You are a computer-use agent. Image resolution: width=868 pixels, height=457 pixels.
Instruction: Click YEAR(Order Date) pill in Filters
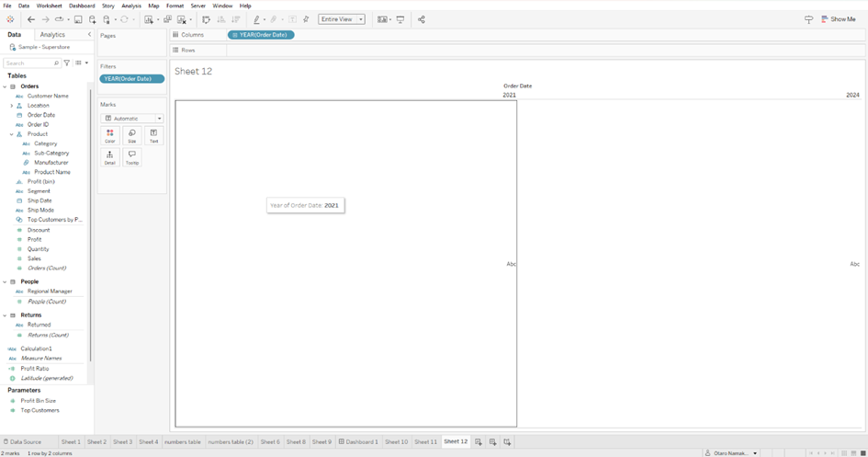(x=131, y=79)
